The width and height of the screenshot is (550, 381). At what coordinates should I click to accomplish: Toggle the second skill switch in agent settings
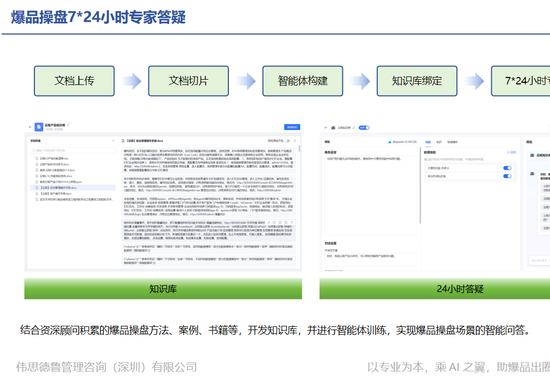pos(507,176)
